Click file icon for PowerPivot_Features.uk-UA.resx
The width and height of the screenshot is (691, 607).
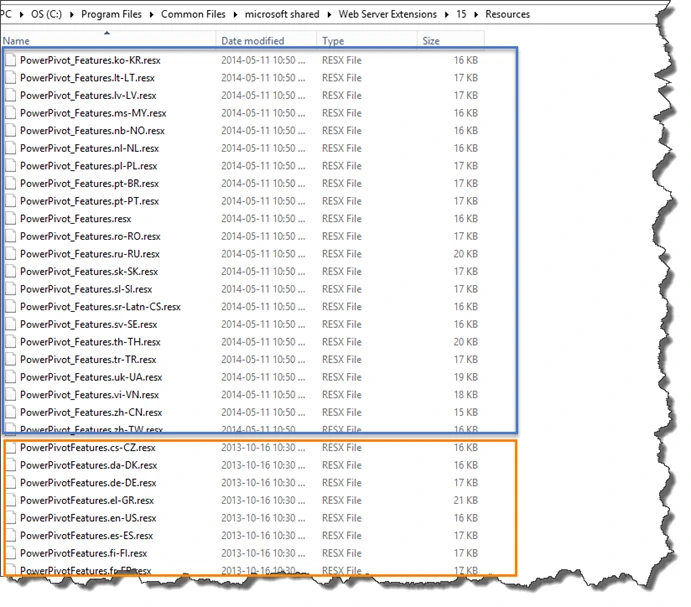11,378
